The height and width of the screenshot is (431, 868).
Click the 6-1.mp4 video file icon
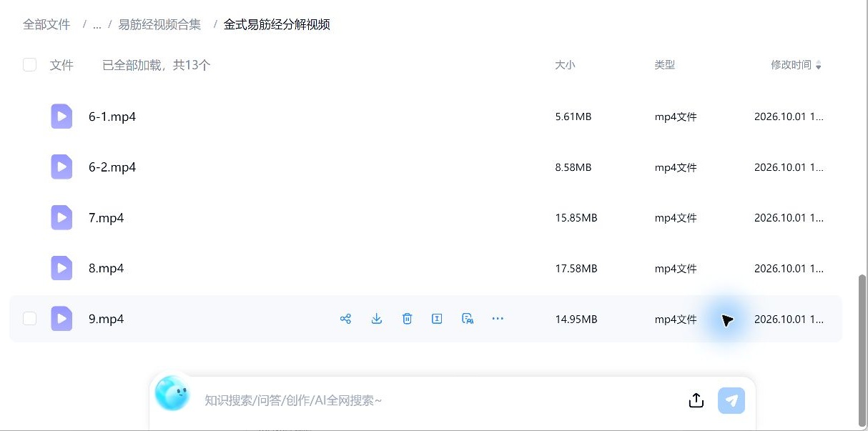point(61,117)
